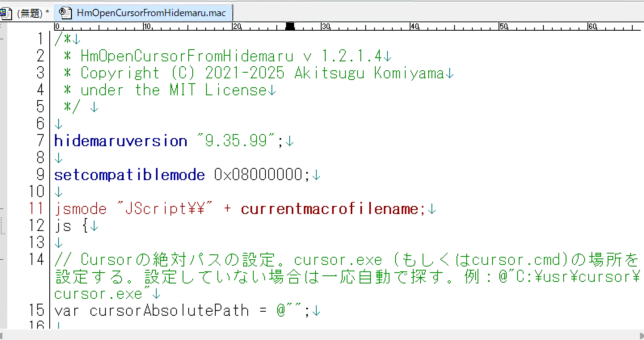Click line number 7 in the gutter
Screen dimensions: 644x340
point(40,141)
